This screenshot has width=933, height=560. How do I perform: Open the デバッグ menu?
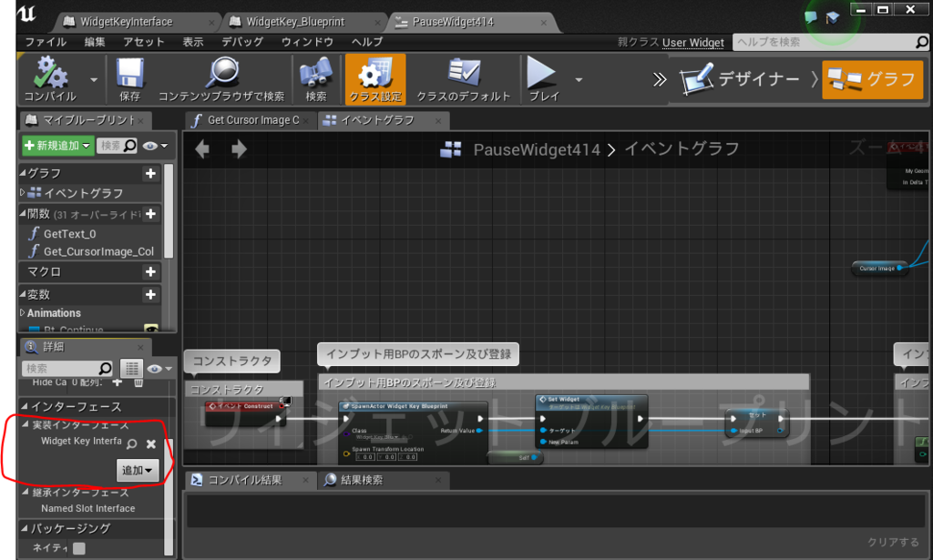(242, 42)
